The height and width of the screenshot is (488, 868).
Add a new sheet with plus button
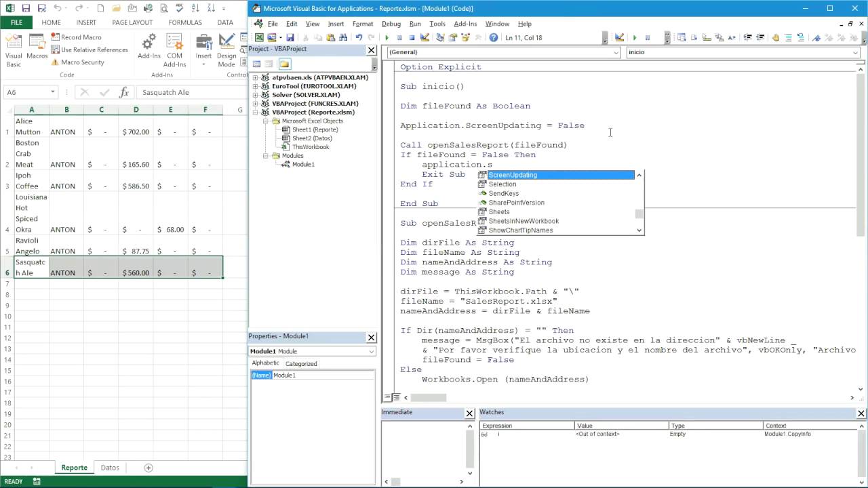149,468
